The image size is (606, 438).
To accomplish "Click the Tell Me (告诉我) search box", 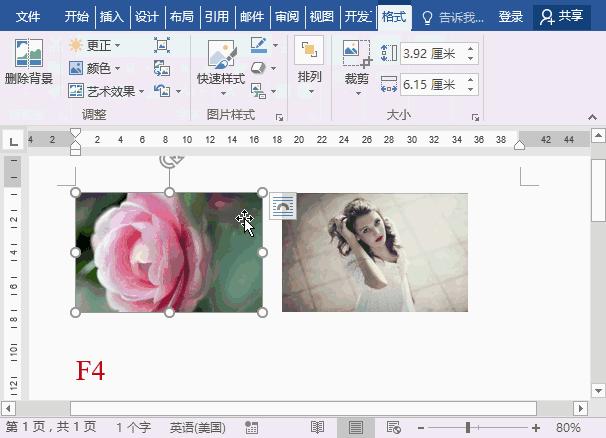I will [453, 17].
